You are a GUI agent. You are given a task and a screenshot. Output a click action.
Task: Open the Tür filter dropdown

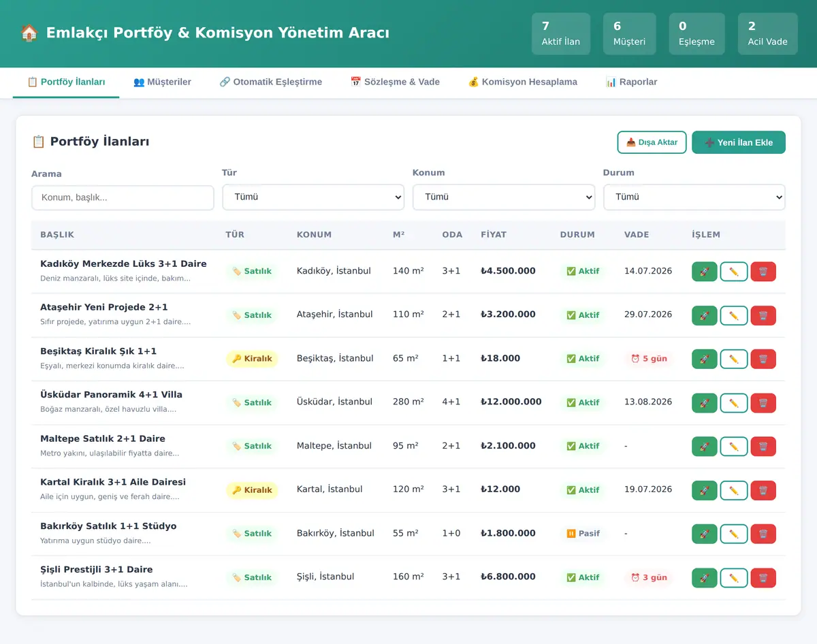(x=313, y=197)
